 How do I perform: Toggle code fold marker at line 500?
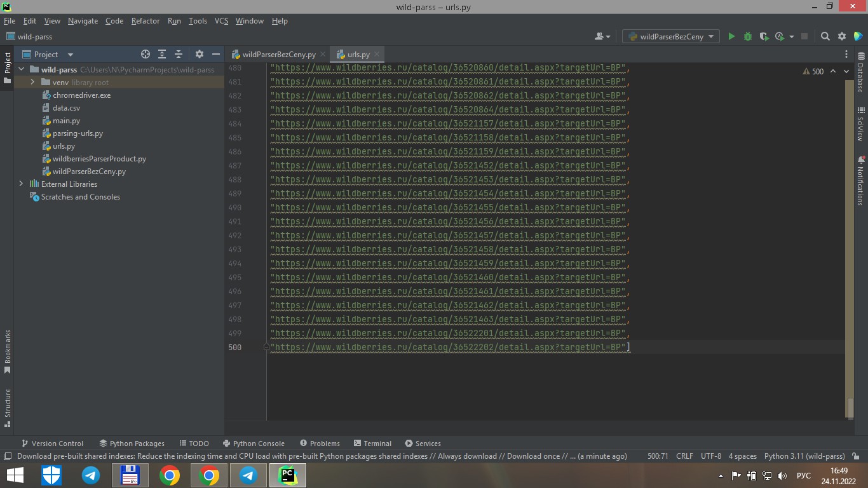[x=267, y=347]
